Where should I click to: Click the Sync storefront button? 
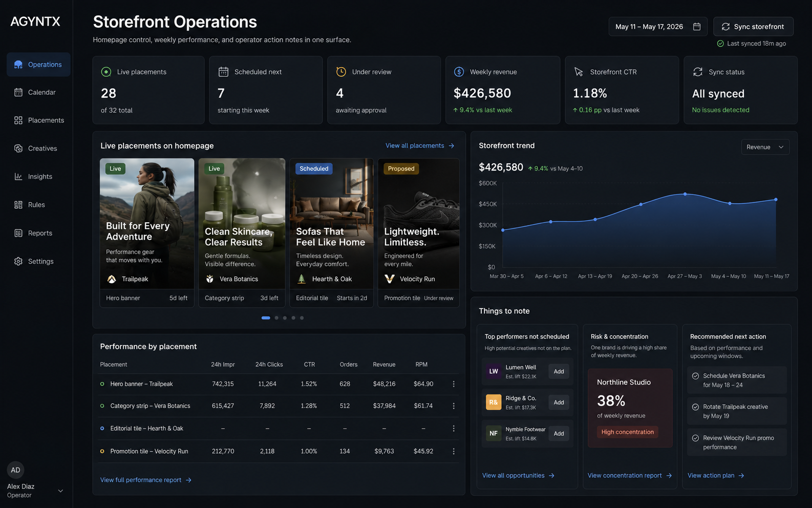coord(753,27)
